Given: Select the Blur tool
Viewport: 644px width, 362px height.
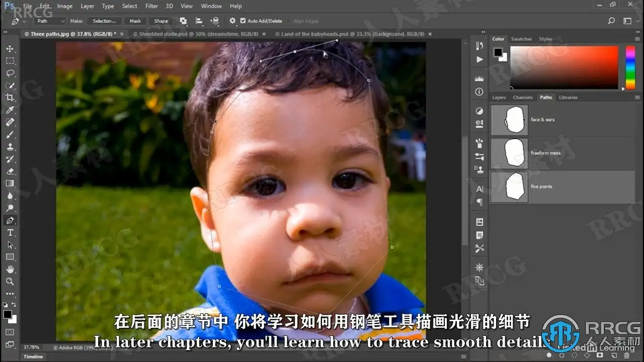Looking at the screenshot, I should click(x=10, y=196).
